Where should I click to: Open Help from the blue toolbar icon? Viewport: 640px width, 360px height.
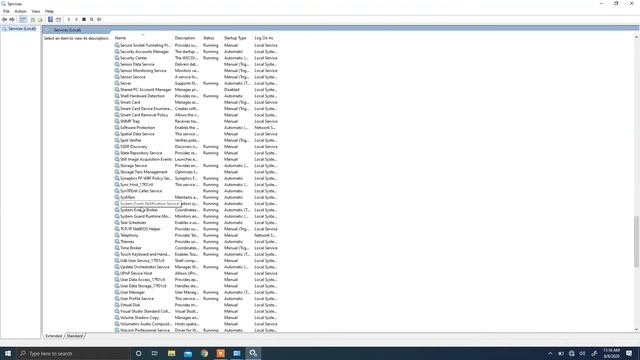point(51,20)
